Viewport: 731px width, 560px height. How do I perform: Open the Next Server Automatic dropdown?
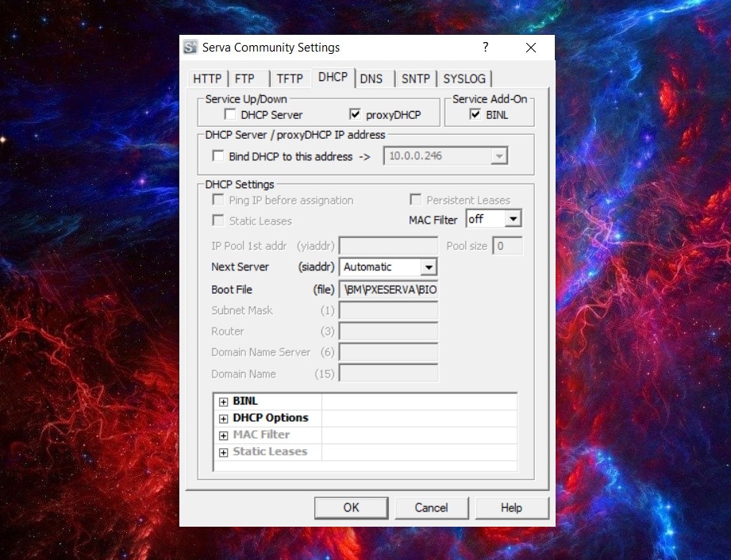pos(428,267)
